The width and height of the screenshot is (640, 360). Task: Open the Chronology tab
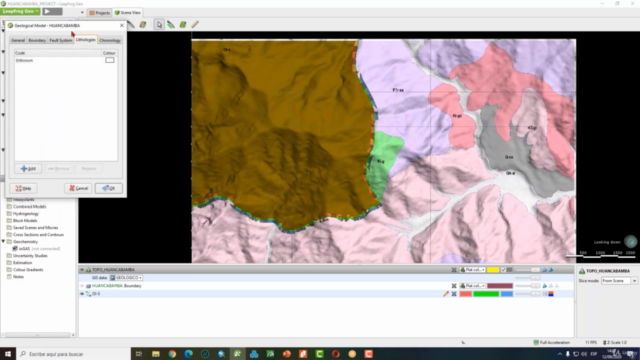point(110,40)
